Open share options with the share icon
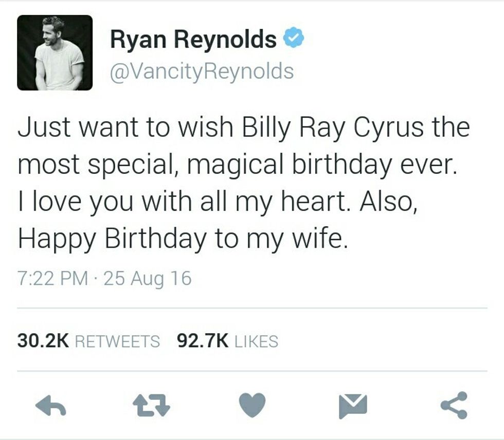Viewport: 504px width, 440px height. tap(454, 406)
